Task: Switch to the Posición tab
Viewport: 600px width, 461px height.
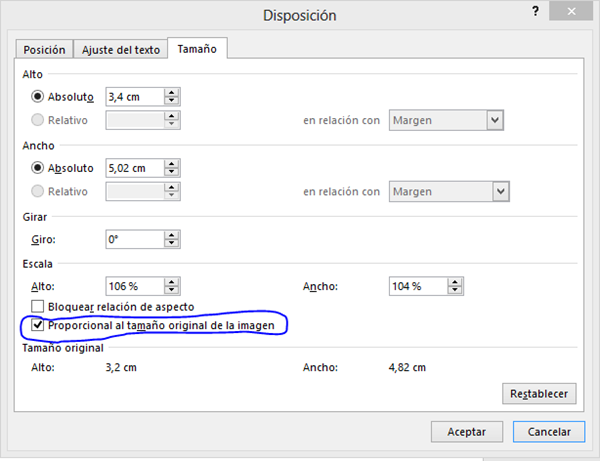Action: (x=44, y=50)
